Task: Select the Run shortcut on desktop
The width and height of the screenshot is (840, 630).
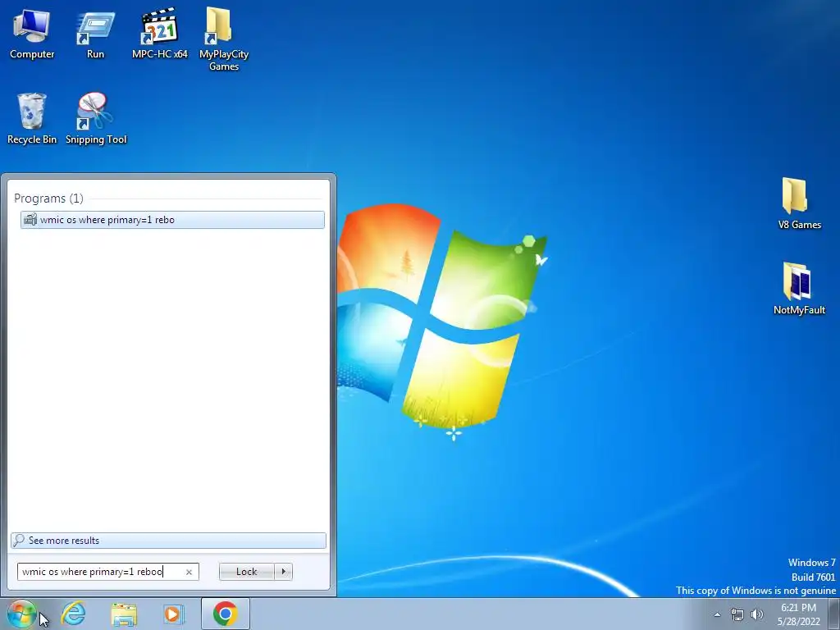Action: (95, 34)
